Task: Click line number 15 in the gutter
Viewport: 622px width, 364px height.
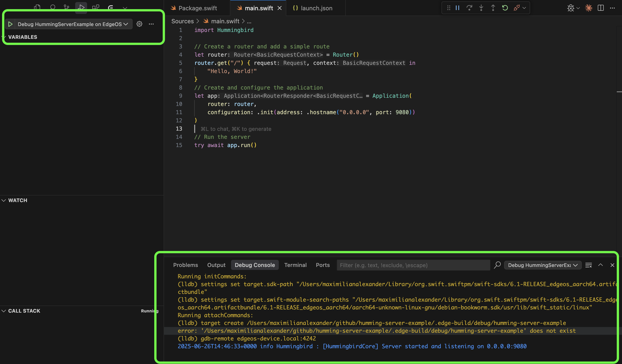Action: tap(179, 145)
